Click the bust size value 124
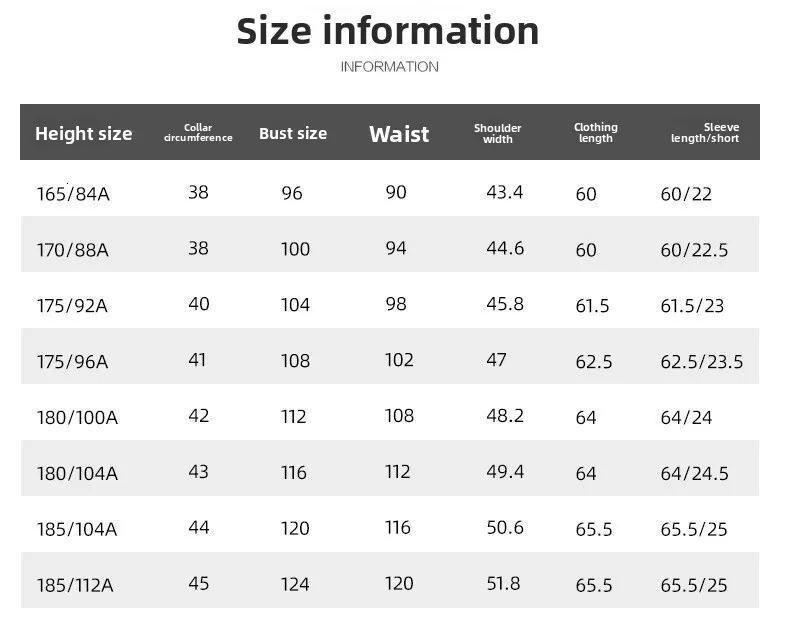 tap(295, 584)
